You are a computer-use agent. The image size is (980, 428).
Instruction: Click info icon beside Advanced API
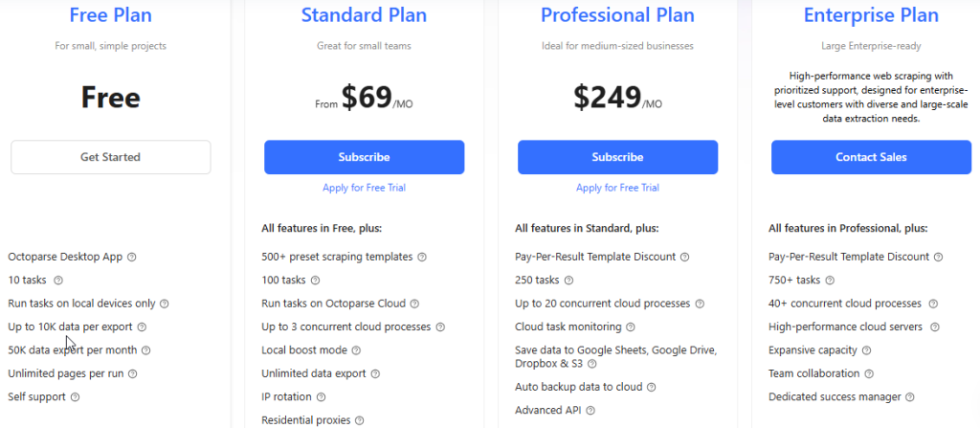[590, 411]
